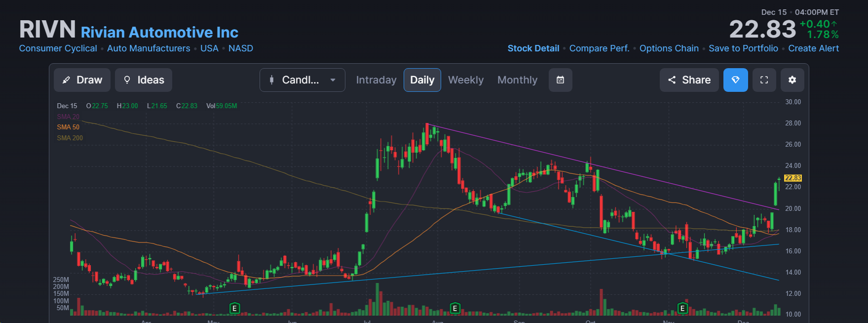Click the 1.78% percent change value
This screenshot has height=323, width=868.
(x=823, y=35)
